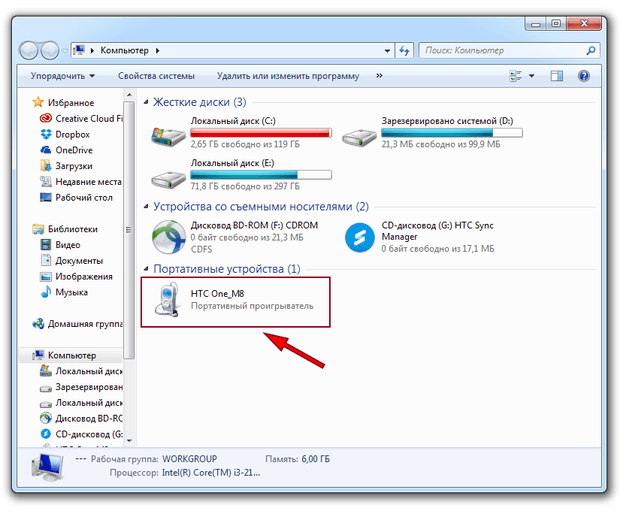The width and height of the screenshot is (620, 514).
Task: Click the 6,00 ГБ memory value
Action: coord(316,459)
